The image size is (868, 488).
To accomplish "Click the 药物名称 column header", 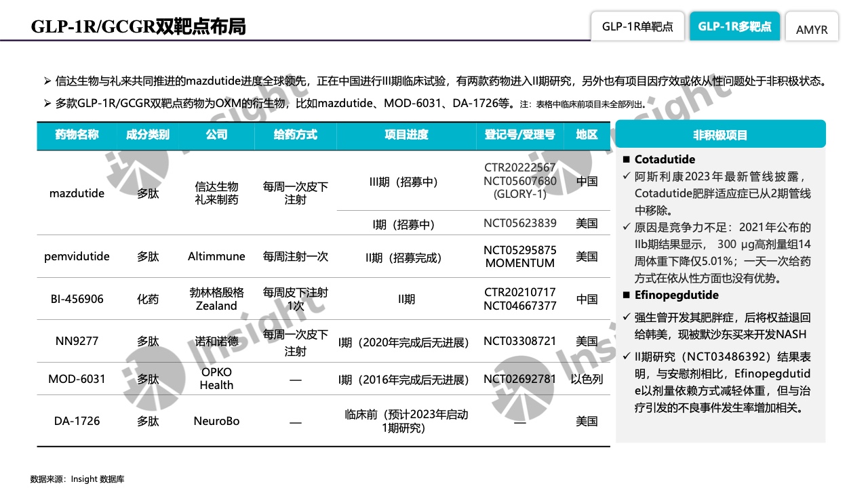I will tap(77, 135).
